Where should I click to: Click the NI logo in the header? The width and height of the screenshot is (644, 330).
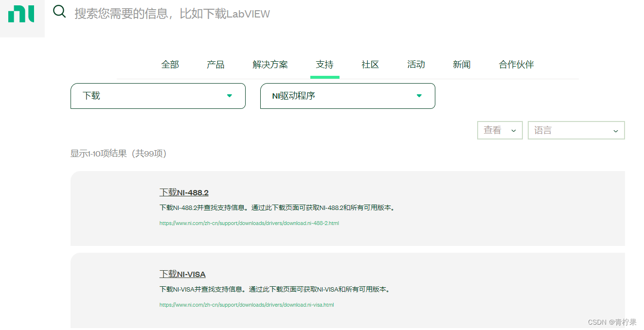coord(21,14)
